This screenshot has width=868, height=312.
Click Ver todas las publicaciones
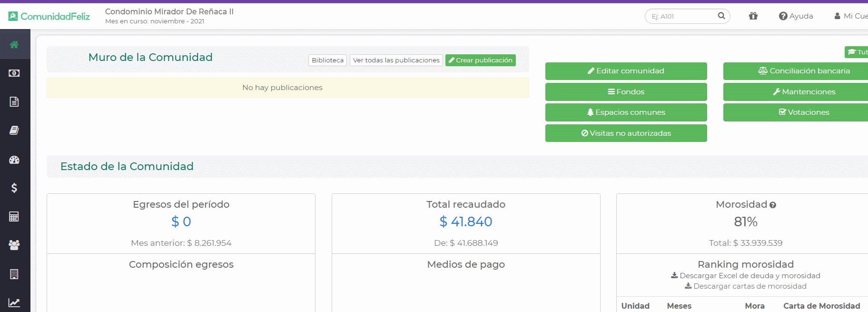click(x=396, y=60)
